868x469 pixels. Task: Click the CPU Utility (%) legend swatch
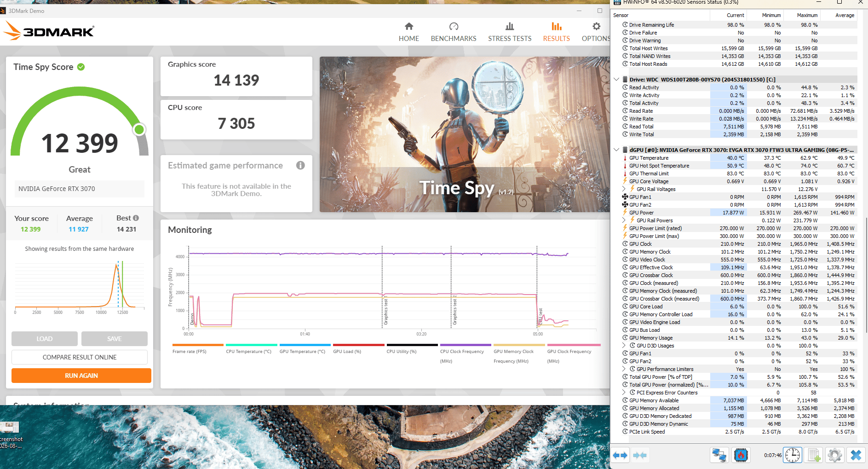pos(412,345)
